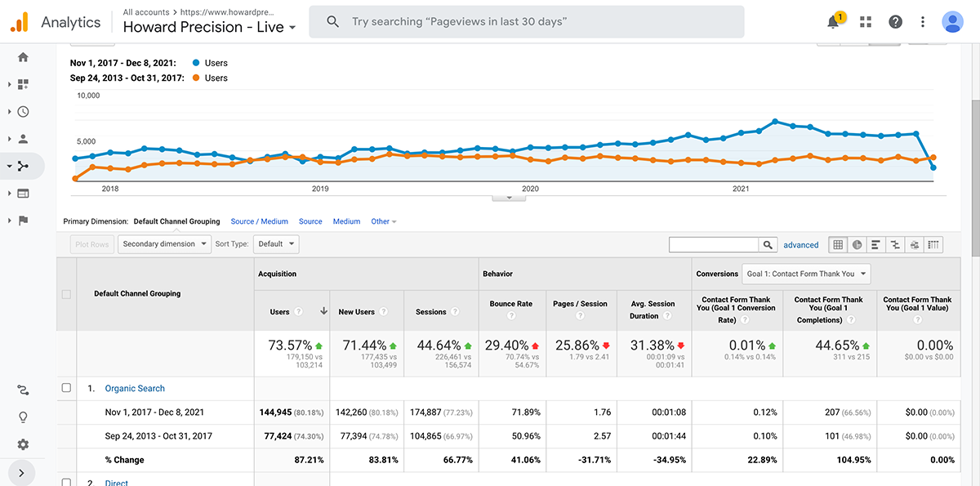This screenshot has height=486, width=980.
Task: Open the Organic Search channel link
Action: tap(134, 389)
